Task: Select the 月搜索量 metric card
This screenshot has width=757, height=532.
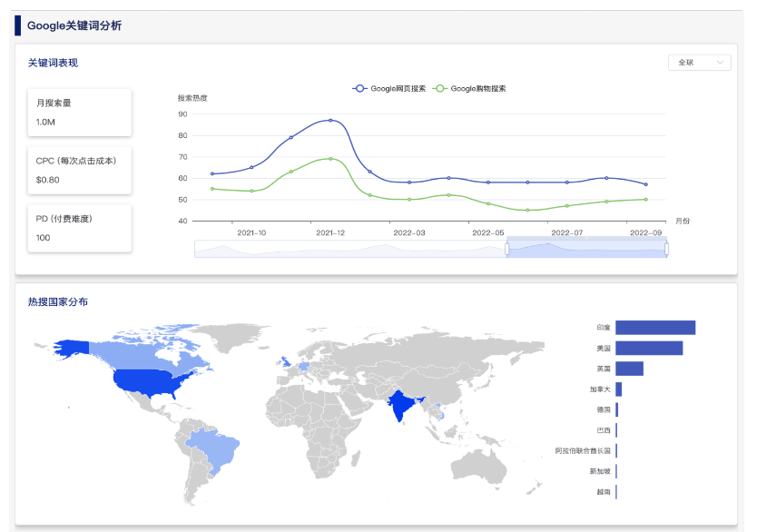Action: point(80,112)
